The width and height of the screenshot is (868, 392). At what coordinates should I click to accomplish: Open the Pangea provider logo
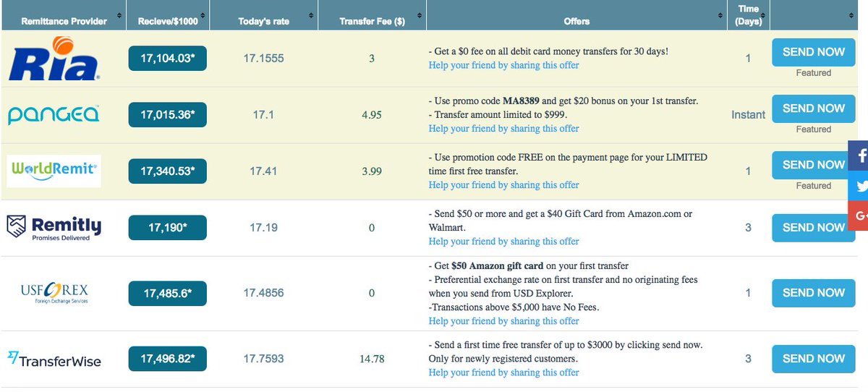point(54,114)
